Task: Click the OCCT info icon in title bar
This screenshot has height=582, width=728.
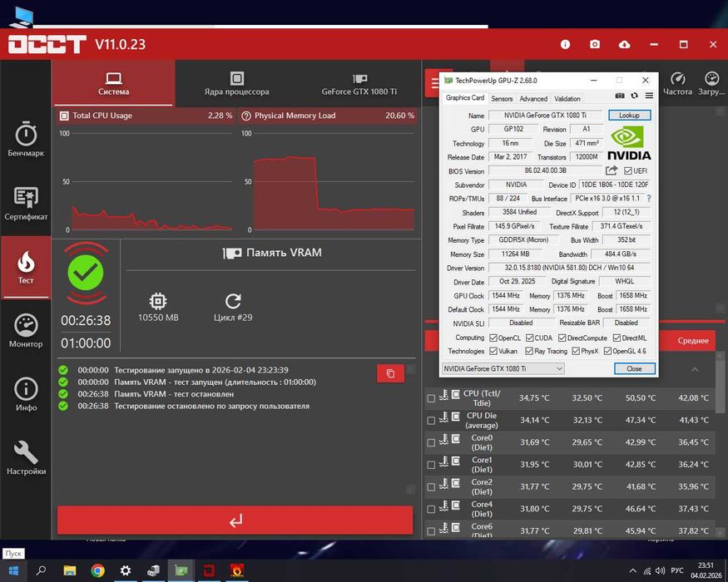Action: tap(565, 44)
